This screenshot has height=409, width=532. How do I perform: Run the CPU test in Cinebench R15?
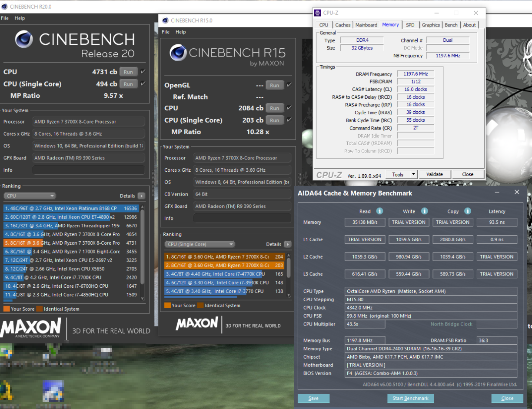(275, 108)
